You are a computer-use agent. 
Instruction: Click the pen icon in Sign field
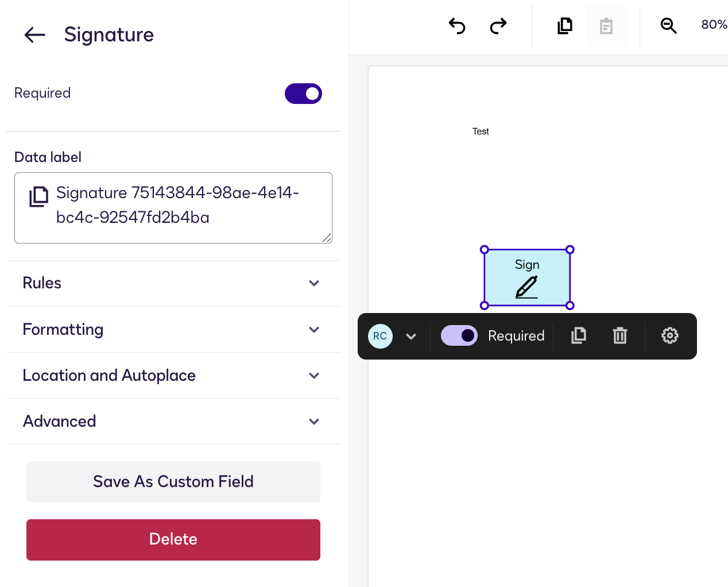pos(526,287)
